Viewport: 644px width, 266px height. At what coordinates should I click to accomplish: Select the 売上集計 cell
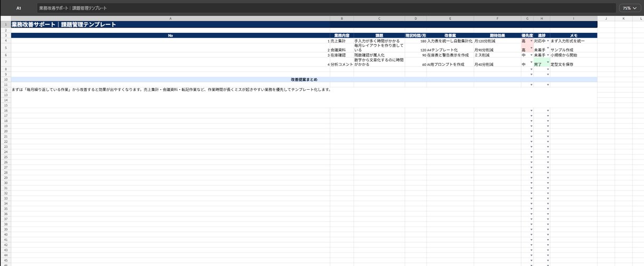click(x=342, y=41)
